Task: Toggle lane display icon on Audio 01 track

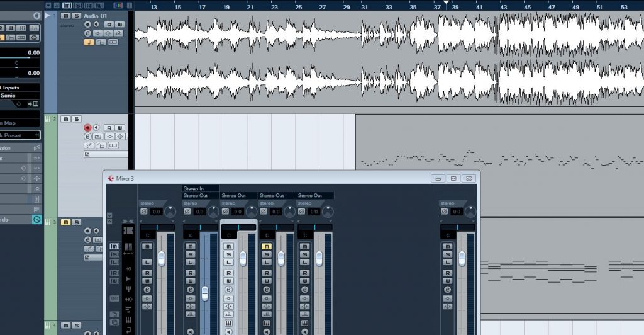Action: click(113, 42)
